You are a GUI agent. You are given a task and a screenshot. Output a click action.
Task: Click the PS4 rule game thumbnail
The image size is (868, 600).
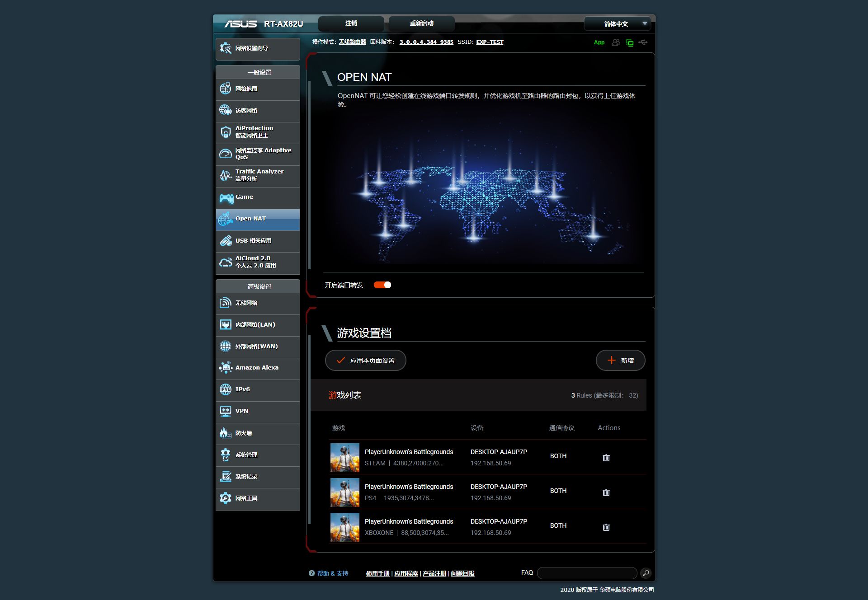345,492
